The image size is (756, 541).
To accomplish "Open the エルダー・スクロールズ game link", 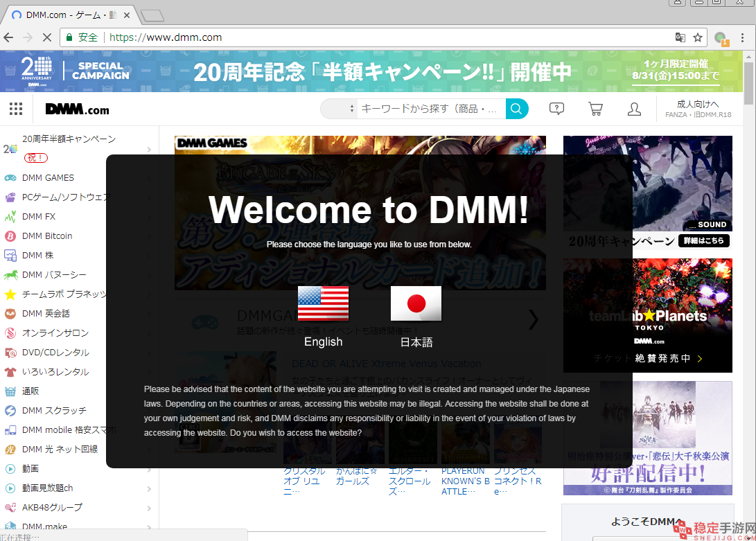I will pos(410,481).
